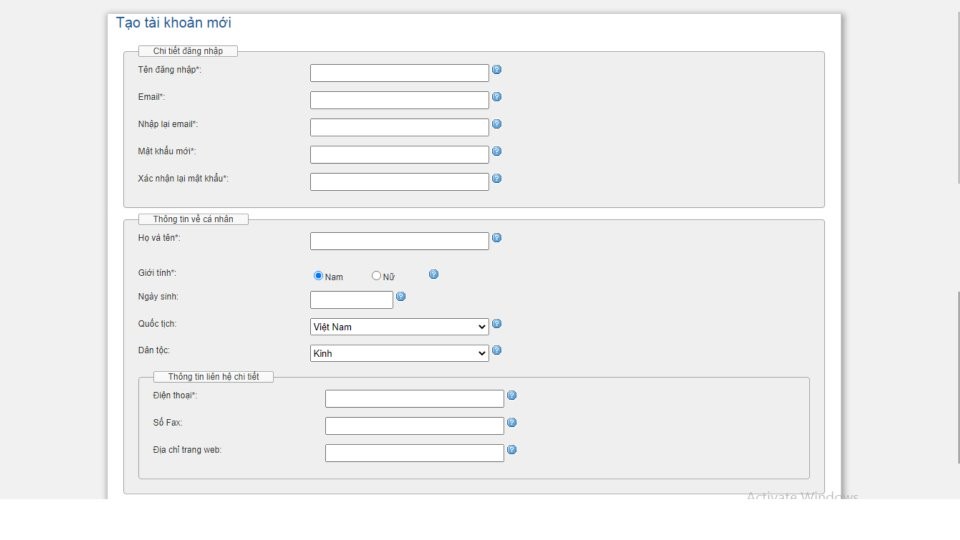Open the Quốc tịch dropdown showing Việt Nam
This screenshot has height=540, width=960.
click(x=399, y=326)
